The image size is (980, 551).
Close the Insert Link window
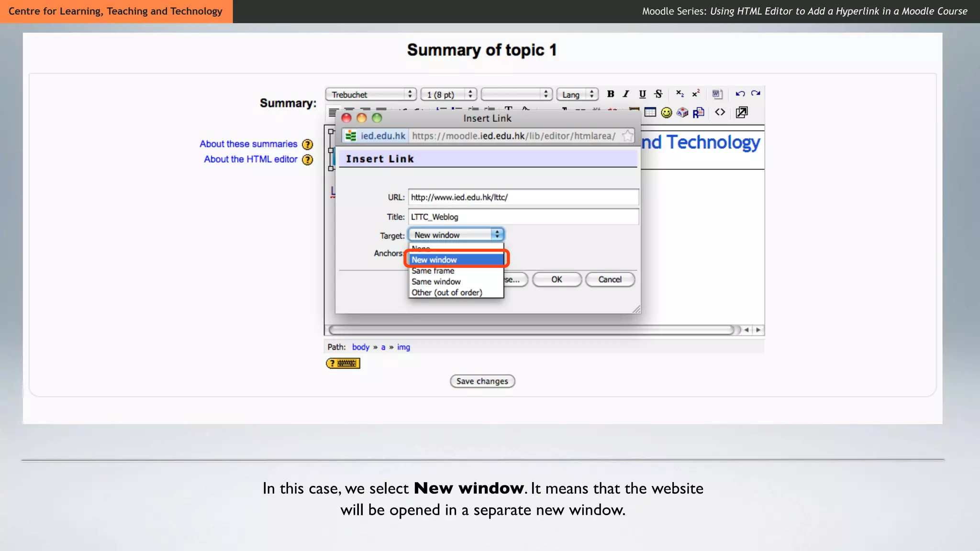346,118
